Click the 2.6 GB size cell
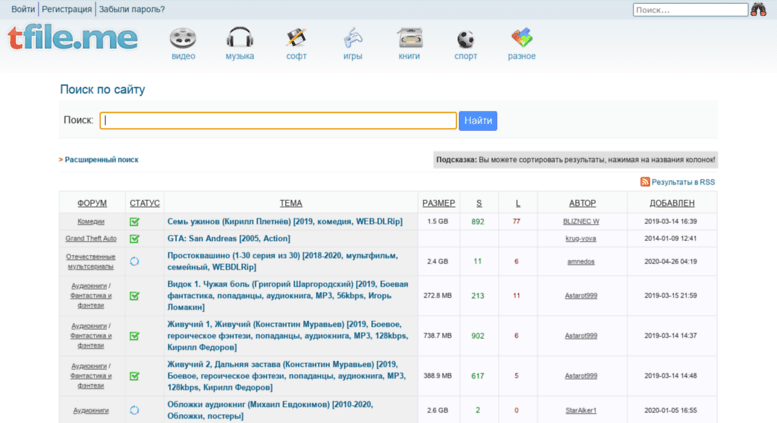This screenshot has height=423, width=777. (438, 410)
